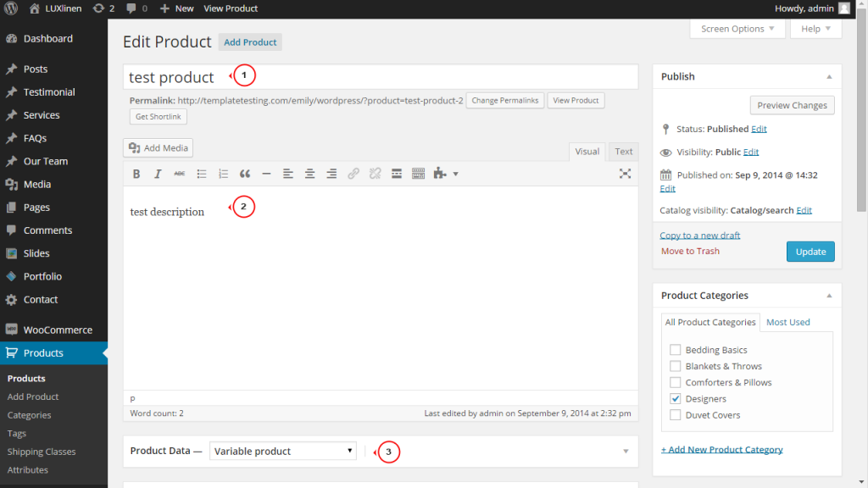Viewport: 868px width, 488px height.
Task: Open WooCommerce sidebar menu
Action: [53, 330]
